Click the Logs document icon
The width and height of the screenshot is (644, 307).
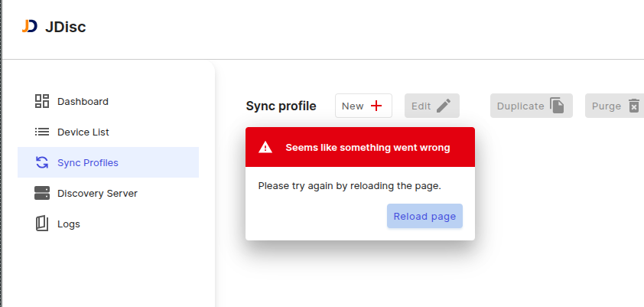pos(42,224)
